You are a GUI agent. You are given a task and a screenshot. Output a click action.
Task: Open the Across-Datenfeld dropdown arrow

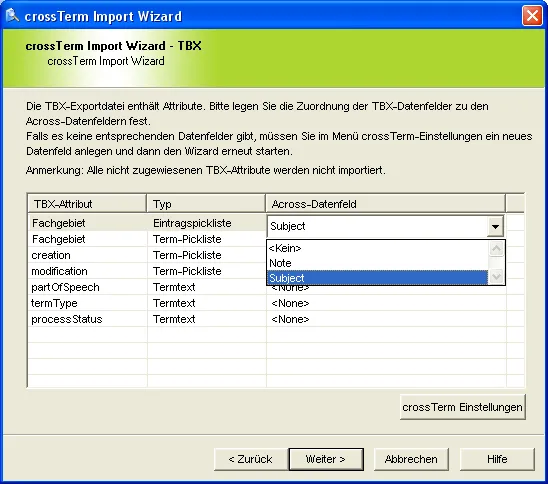pyautogui.click(x=495, y=226)
